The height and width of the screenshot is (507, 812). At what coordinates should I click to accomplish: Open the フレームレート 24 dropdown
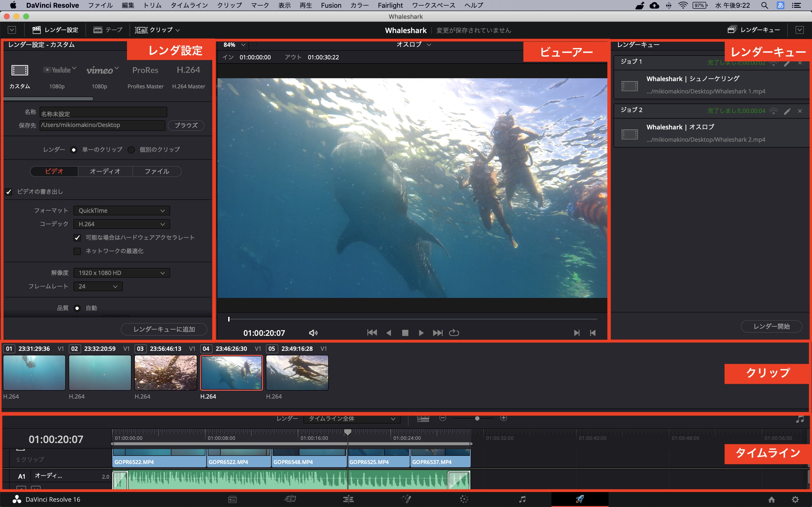[x=98, y=286]
